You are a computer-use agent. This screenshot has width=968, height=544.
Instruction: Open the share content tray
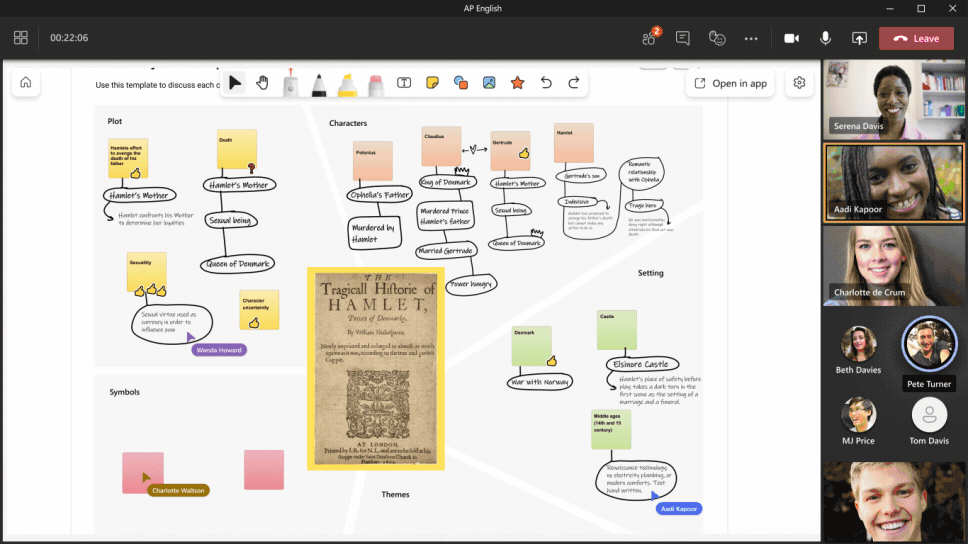(x=858, y=38)
